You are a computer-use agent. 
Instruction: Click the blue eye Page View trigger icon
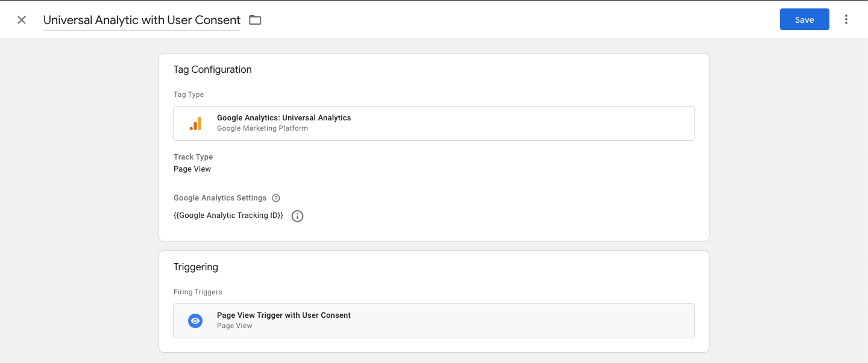point(195,321)
